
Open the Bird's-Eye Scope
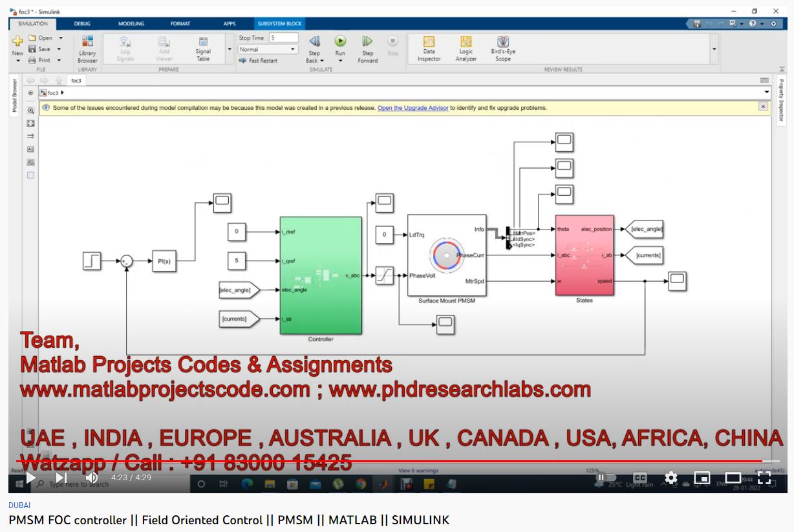pyautogui.click(x=503, y=48)
